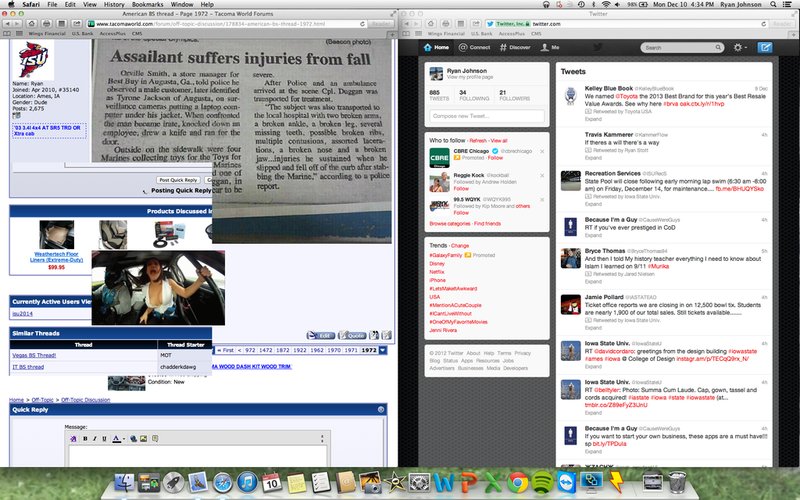Click the tacomaworld.com address bar
Image resolution: width=800 pixels, height=500 pixels.
tap(227, 24)
